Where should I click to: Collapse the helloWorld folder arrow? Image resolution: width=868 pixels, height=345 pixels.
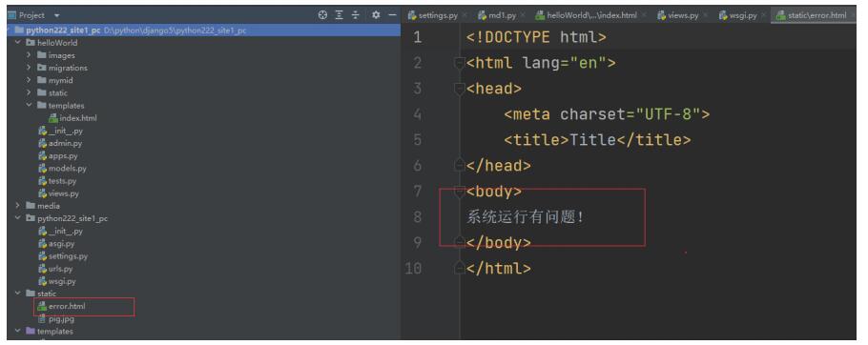18,43
